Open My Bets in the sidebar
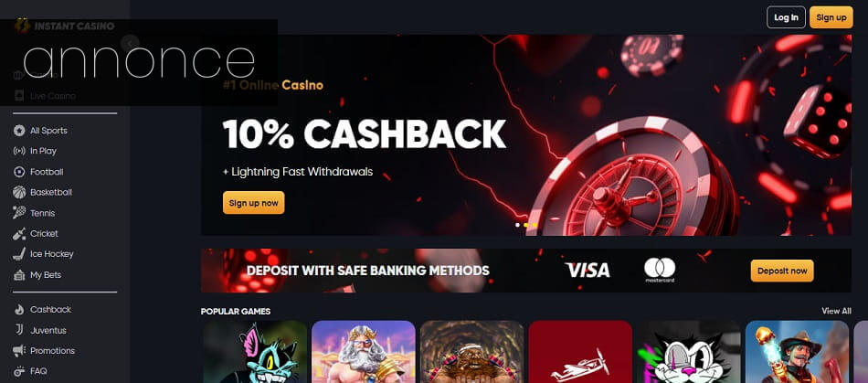 pos(37,274)
